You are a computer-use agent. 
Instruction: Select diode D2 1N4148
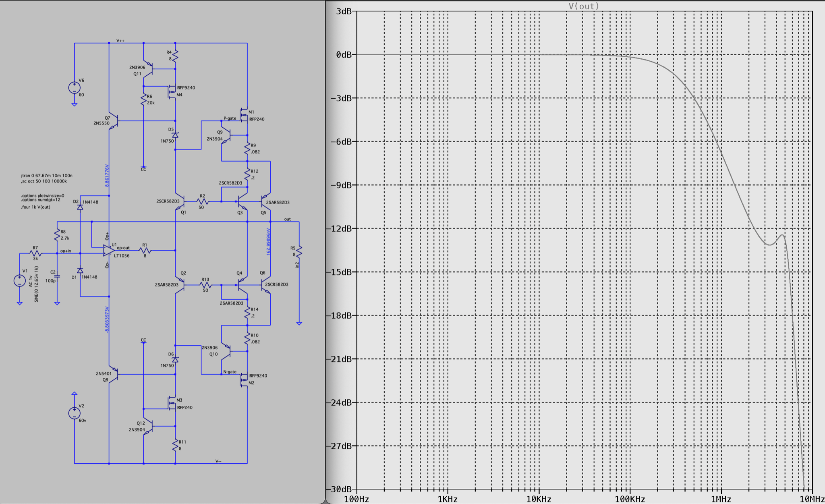click(80, 207)
